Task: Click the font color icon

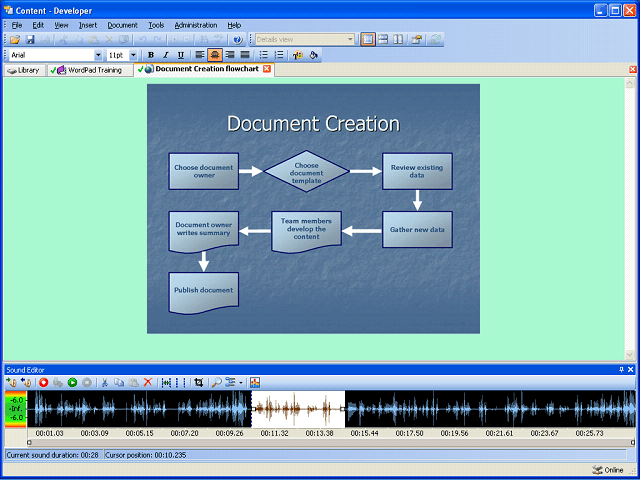Action: (298, 55)
